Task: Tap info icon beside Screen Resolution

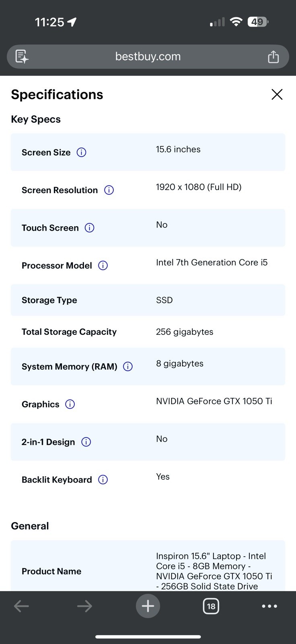Action: 109,190
